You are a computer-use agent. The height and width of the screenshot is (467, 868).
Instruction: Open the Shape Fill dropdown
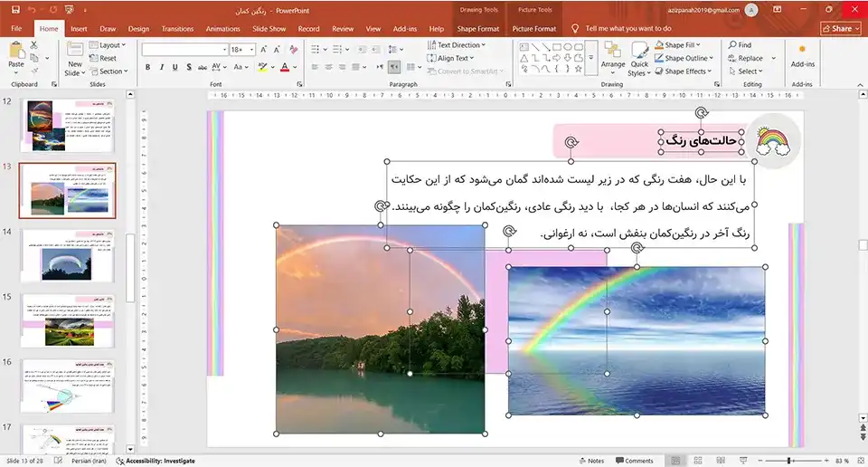click(x=677, y=45)
